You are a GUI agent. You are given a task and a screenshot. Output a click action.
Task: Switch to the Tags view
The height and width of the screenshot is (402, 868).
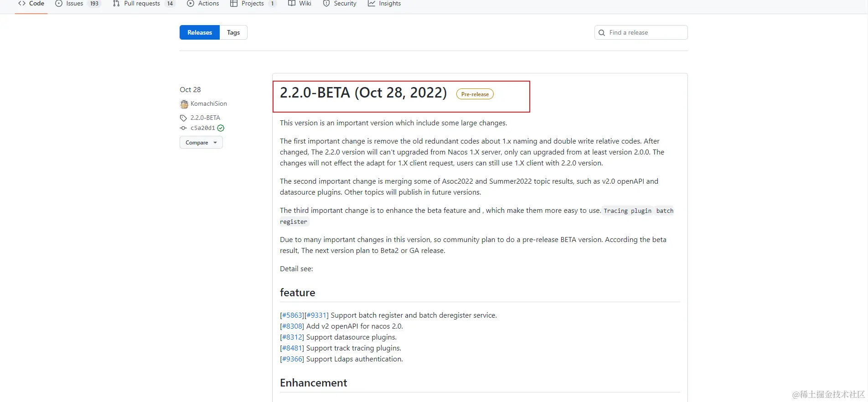click(x=233, y=32)
